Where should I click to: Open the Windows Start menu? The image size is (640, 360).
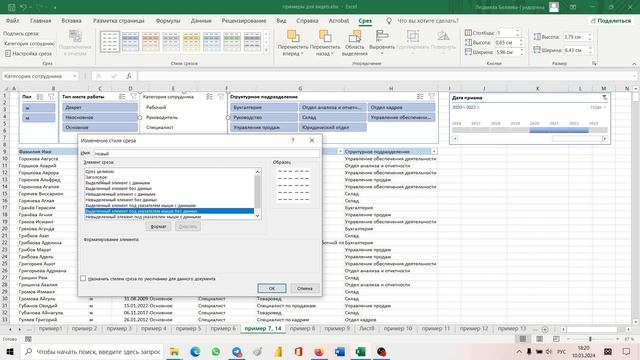10,351
